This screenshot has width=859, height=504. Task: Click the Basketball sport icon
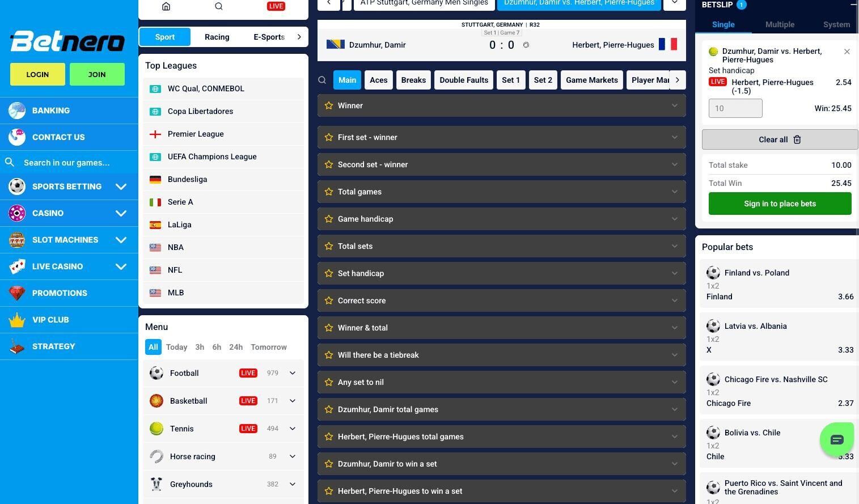156,401
